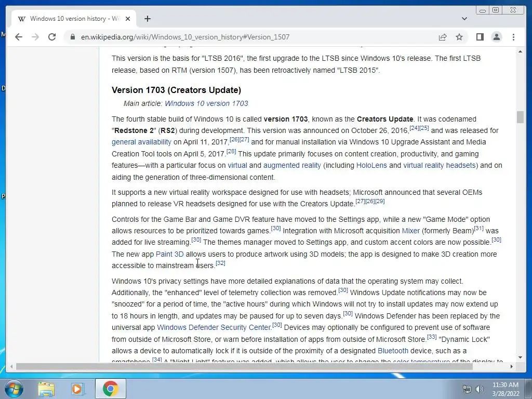
Task: Toggle the Chrome side panel
Action: [480, 37]
